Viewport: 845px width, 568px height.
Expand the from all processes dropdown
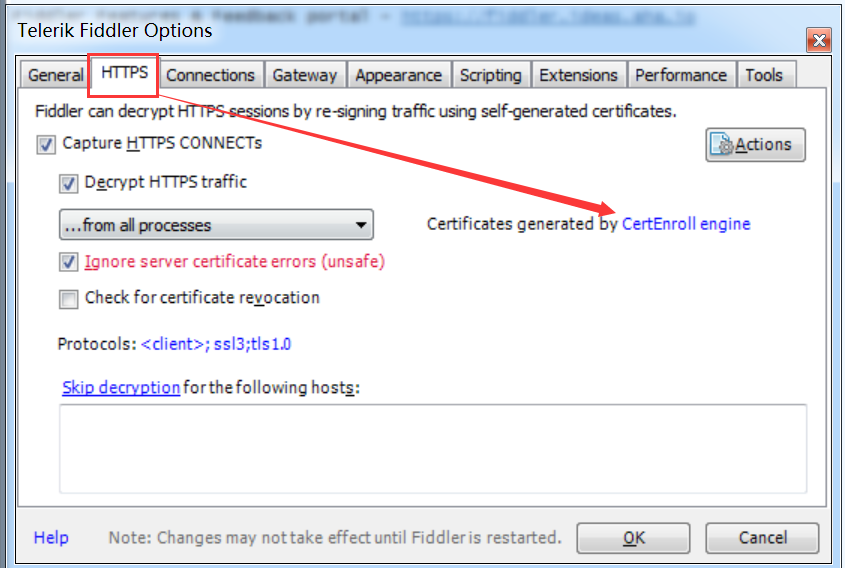[x=216, y=225]
